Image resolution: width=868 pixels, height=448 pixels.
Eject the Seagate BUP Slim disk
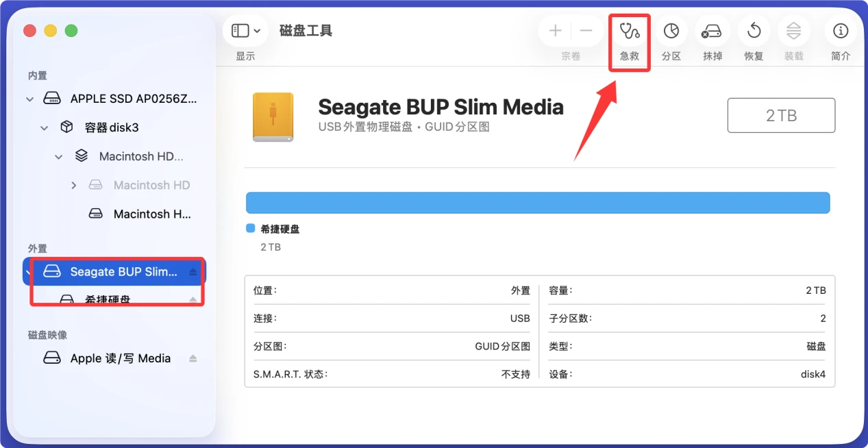point(193,272)
